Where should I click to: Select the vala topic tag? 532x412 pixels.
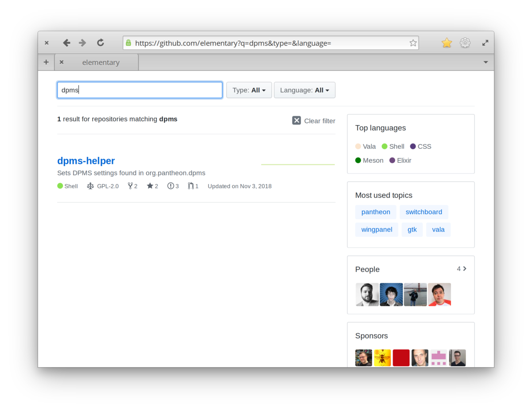coord(438,230)
